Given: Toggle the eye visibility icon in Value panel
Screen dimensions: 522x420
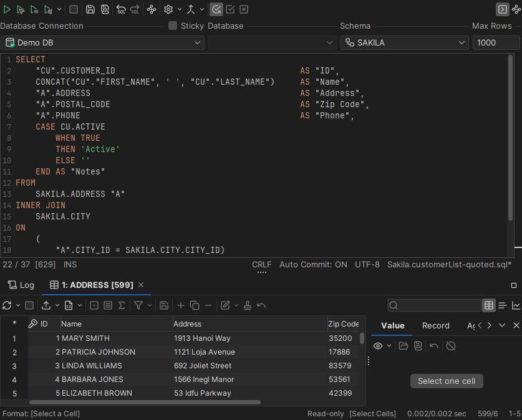Looking at the screenshot, I should click(378, 346).
